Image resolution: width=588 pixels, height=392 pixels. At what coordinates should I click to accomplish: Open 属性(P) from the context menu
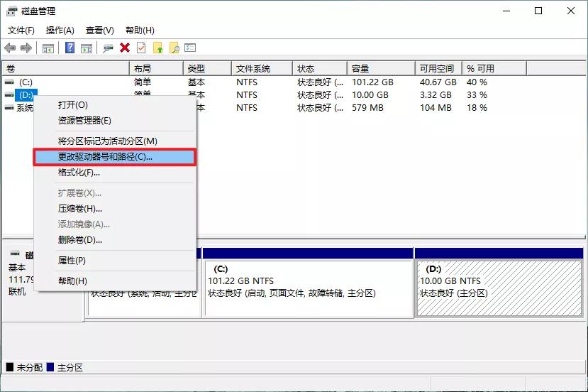(72, 261)
